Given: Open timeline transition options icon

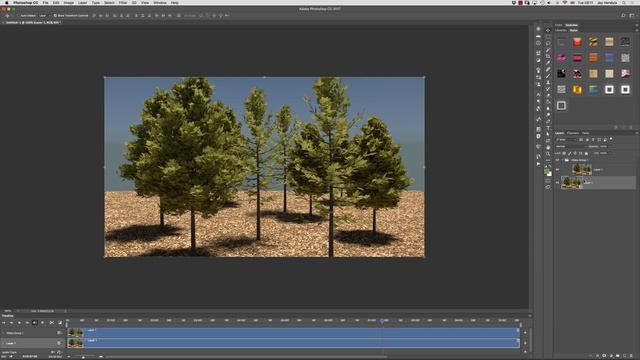Looking at the screenshot, I should [60, 322].
